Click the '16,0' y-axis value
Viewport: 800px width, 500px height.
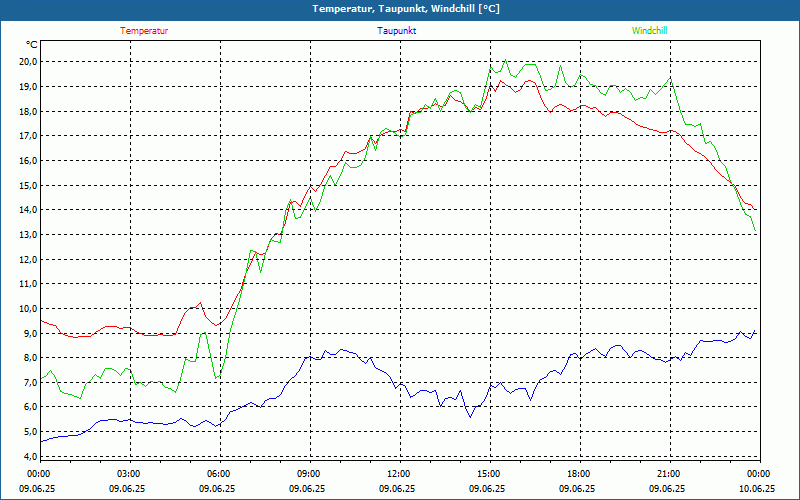coord(28,161)
